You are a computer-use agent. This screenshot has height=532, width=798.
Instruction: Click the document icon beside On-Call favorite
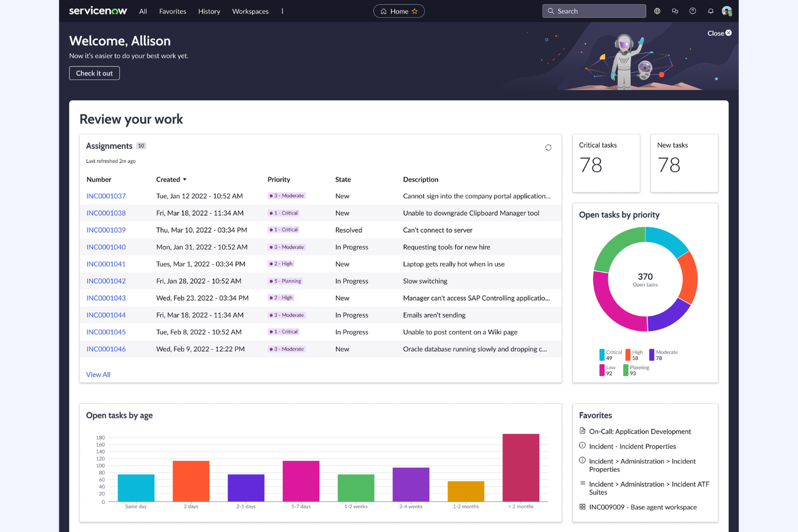tap(582, 431)
